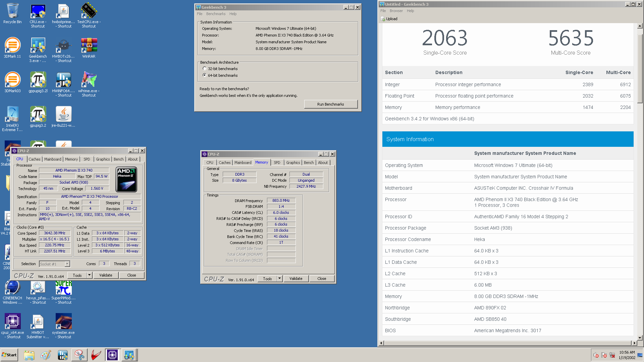Image resolution: width=644 pixels, height=362 pixels.
Task: Select the 3DMark03 desktop icon
Action: [x=12, y=82]
